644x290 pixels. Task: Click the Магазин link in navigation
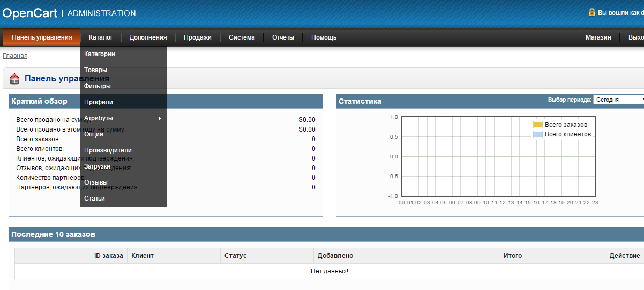click(598, 37)
